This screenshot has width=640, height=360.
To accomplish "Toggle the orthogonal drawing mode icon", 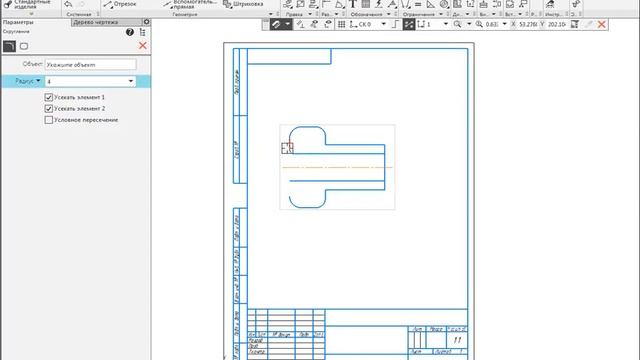I will point(395,24).
